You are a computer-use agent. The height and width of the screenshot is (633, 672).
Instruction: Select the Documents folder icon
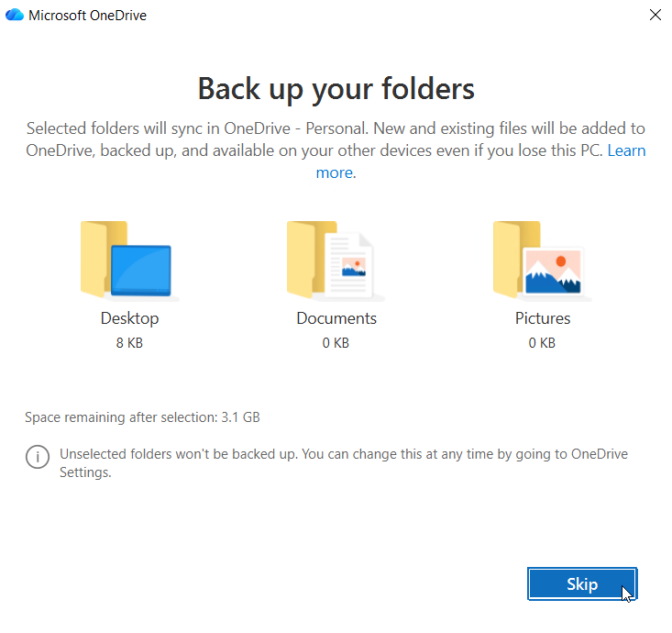(x=336, y=260)
